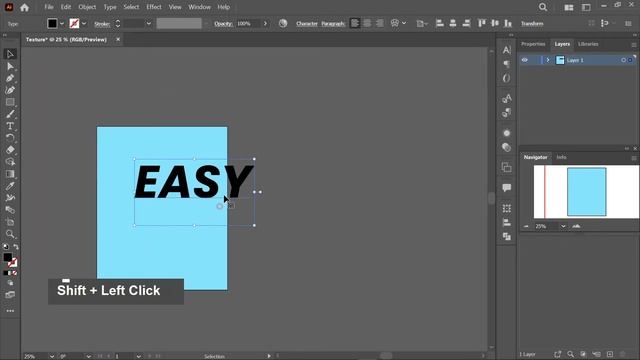This screenshot has width=640, height=360.
Task: Open Recolor Artwork icon in control bar
Action: coord(283,24)
